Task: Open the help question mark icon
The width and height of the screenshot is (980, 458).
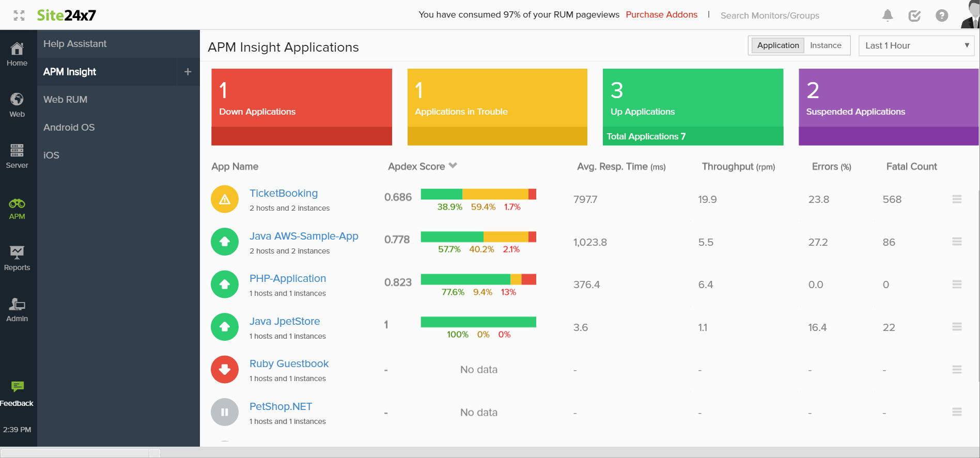Action: click(x=942, y=15)
